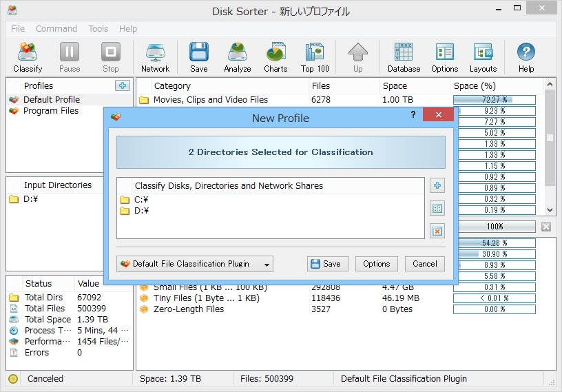
Task: Click 'Files: 500399' in status bar
Action: (267, 379)
